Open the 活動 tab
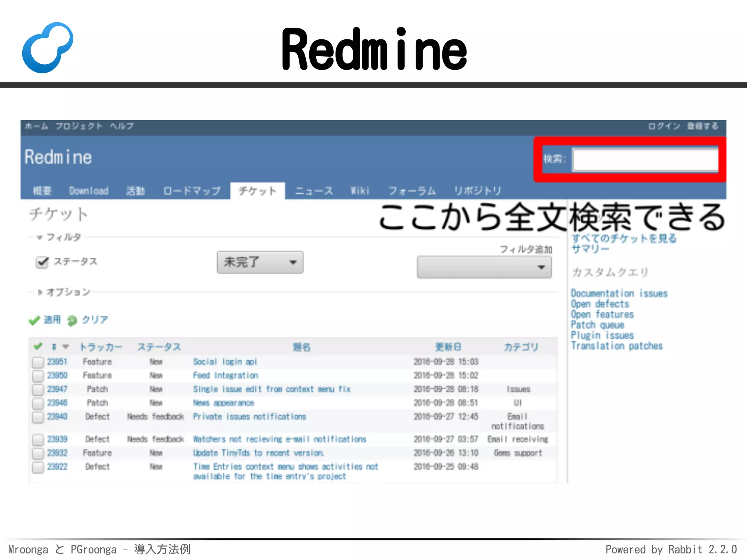Viewport: 747px width, 560px height. click(x=135, y=191)
